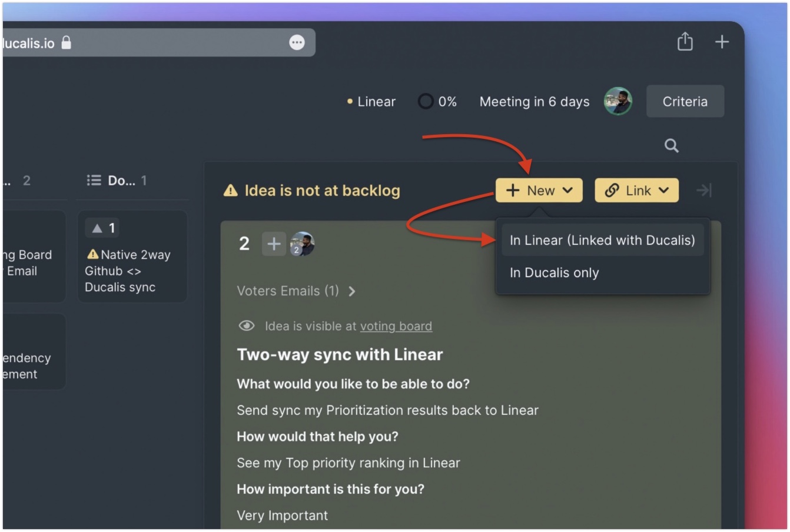Click the voter avatar with badge 2
Image resolution: width=790 pixels, height=532 pixels.
[302, 244]
